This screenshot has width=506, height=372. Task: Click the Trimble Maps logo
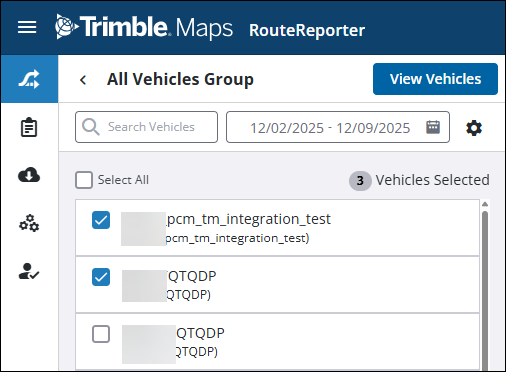pos(144,27)
